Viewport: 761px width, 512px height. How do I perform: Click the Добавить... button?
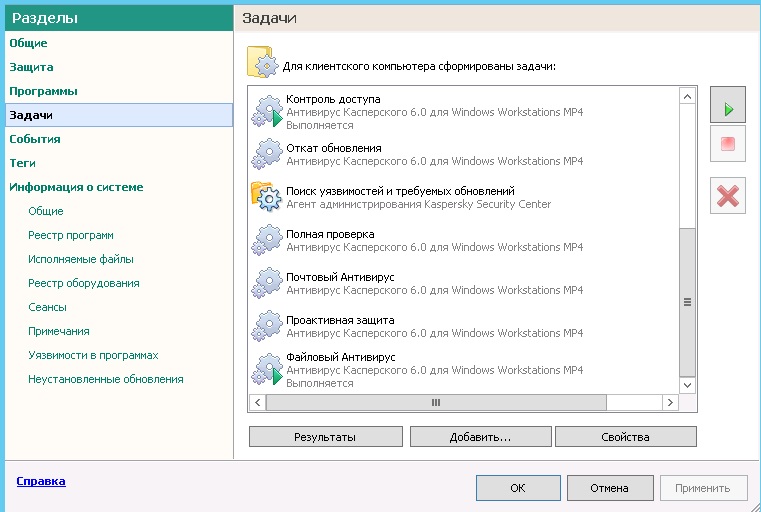coord(480,437)
